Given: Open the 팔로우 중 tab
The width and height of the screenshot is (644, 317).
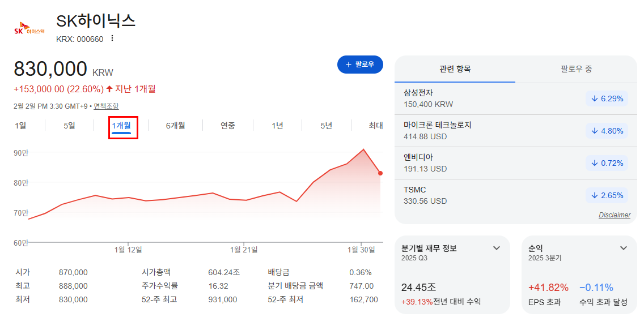Looking at the screenshot, I should pos(577,69).
